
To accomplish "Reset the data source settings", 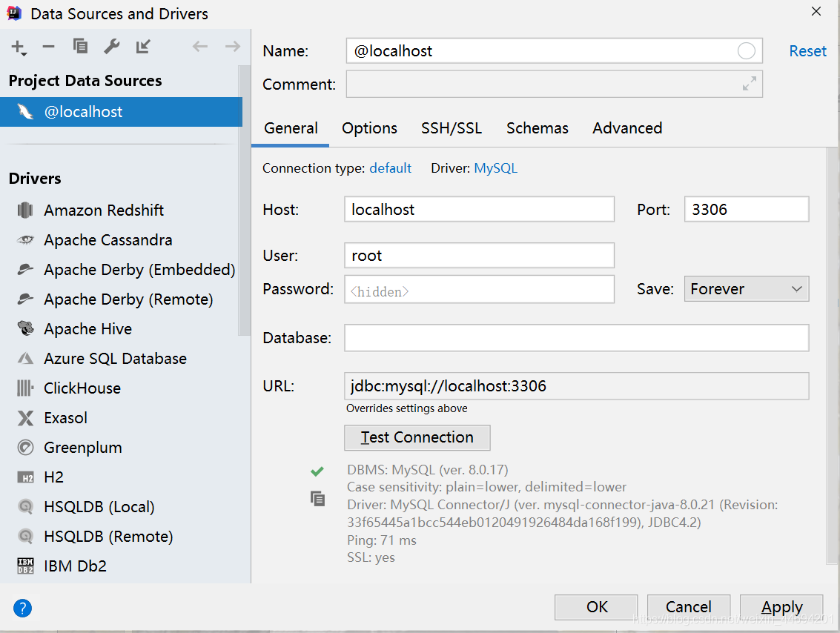I will tap(807, 50).
